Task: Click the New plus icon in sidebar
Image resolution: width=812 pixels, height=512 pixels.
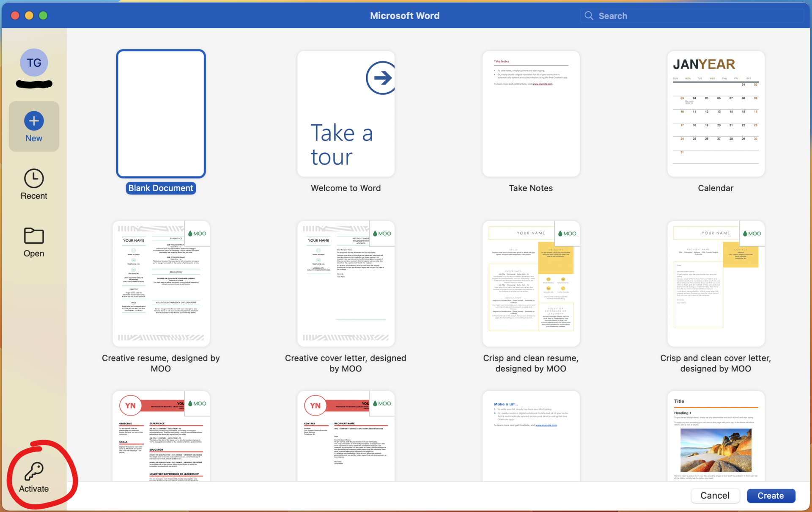Action: click(34, 121)
